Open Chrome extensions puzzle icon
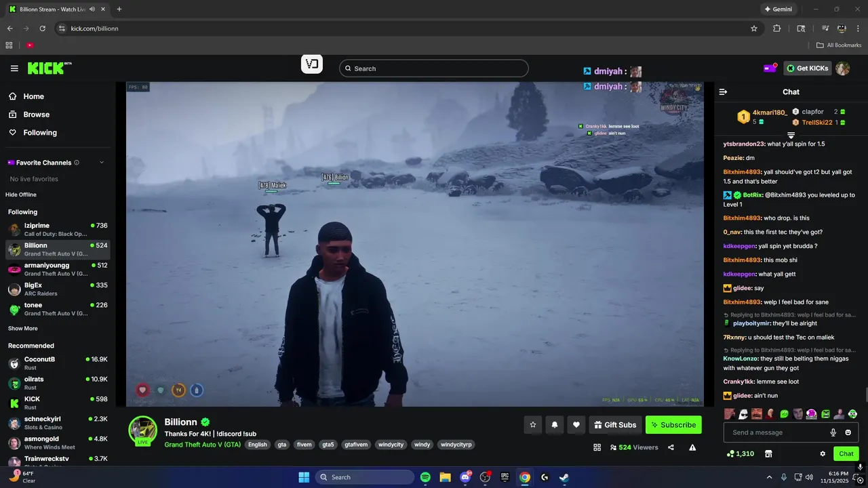 pyautogui.click(x=777, y=28)
